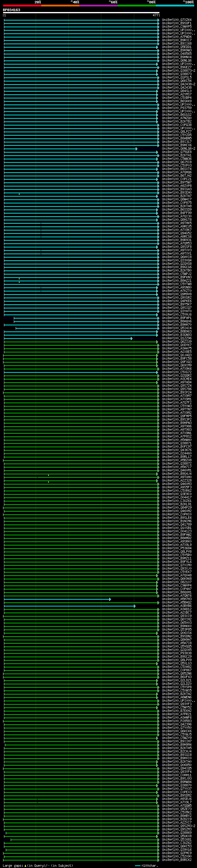
Task: Select the UniRef100_Q5I4I4 label
Action: (x=177, y=328)
